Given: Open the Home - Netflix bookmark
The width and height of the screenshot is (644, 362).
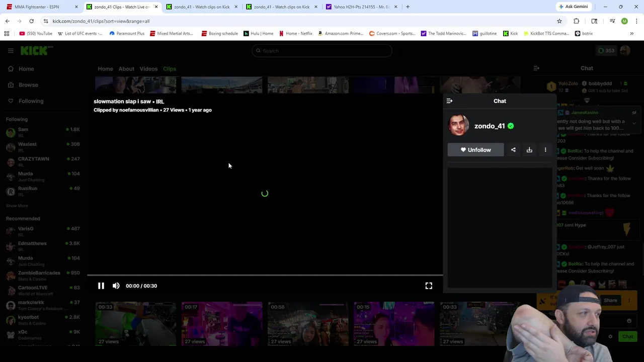Looking at the screenshot, I should [x=296, y=33].
